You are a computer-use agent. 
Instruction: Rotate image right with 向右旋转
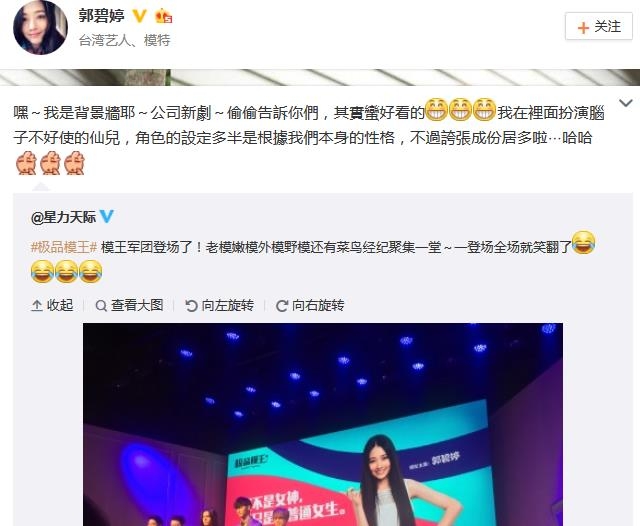pos(310,305)
